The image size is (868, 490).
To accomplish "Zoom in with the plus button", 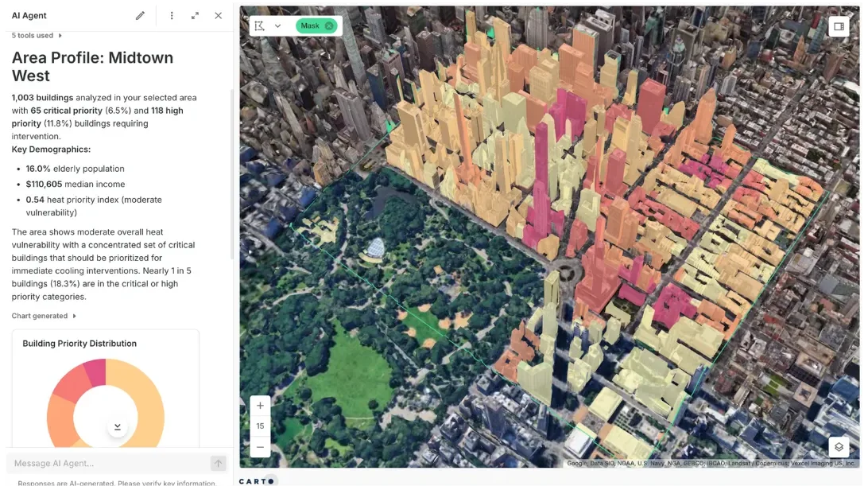I will (260, 406).
